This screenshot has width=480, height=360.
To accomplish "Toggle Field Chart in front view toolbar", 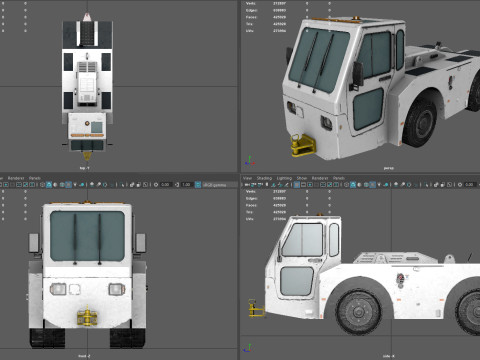I will 19,184.
